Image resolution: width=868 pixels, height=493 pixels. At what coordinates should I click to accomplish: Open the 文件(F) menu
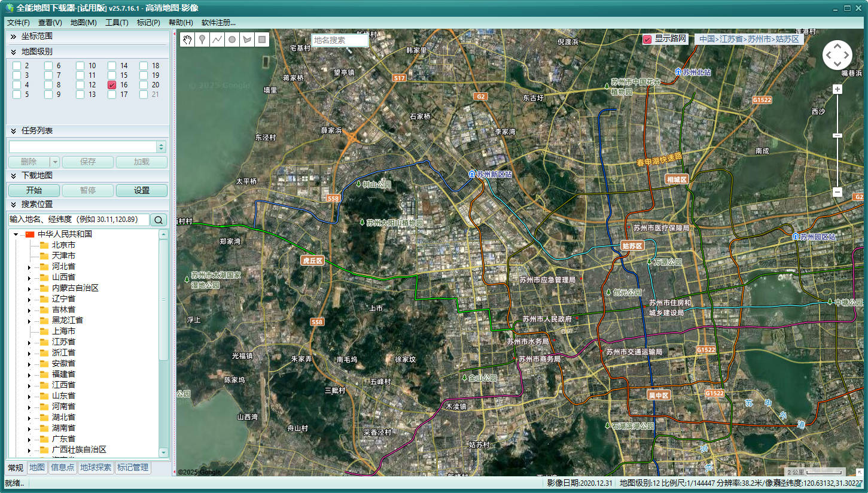click(x=19, y=23)
